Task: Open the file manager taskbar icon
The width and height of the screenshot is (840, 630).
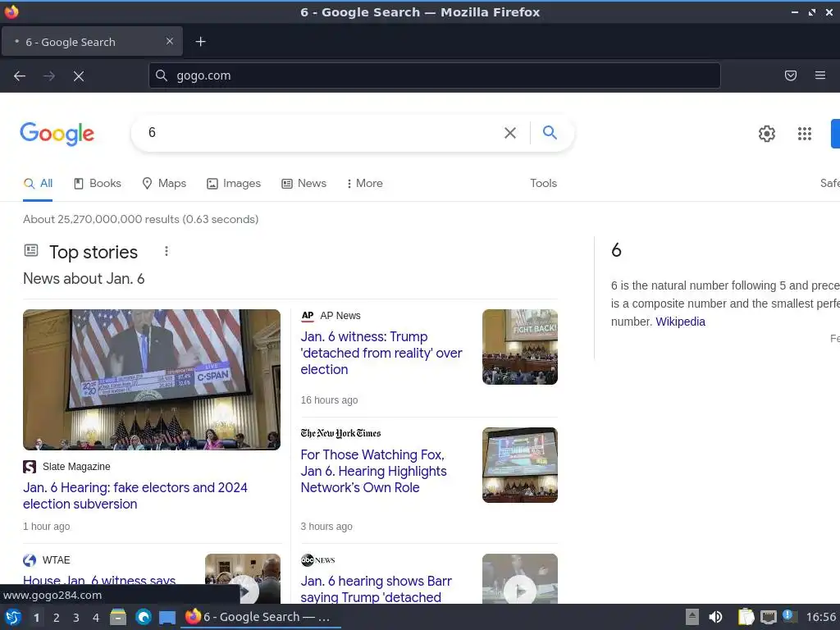Action: click(x=118, y=617)
